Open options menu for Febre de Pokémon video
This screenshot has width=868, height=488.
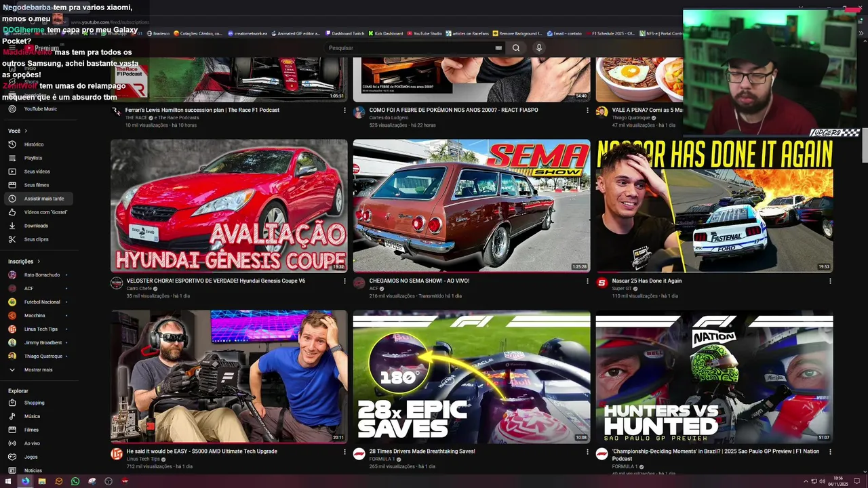(587, 110)
